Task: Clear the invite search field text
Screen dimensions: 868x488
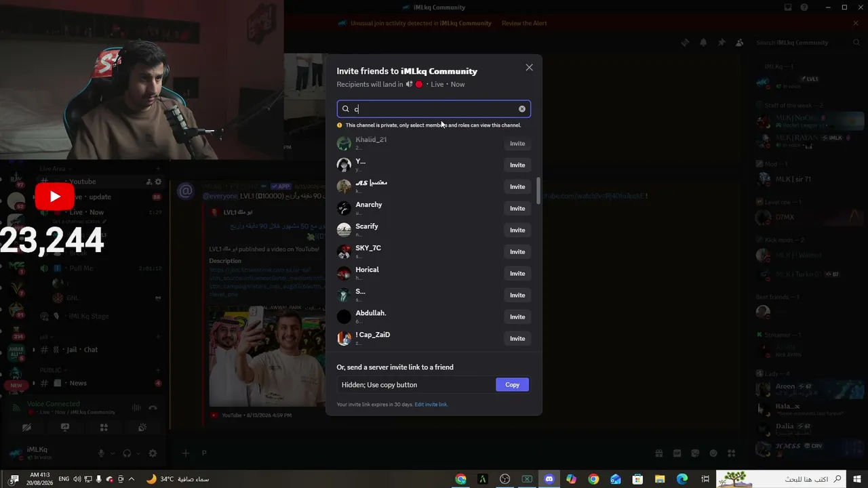Action: coord(522,109)
